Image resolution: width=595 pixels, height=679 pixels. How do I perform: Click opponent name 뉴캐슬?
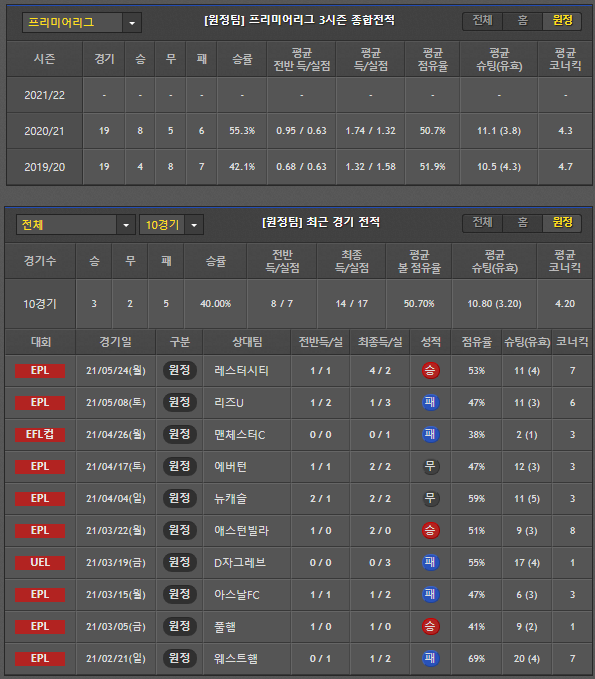coord(230,499)
